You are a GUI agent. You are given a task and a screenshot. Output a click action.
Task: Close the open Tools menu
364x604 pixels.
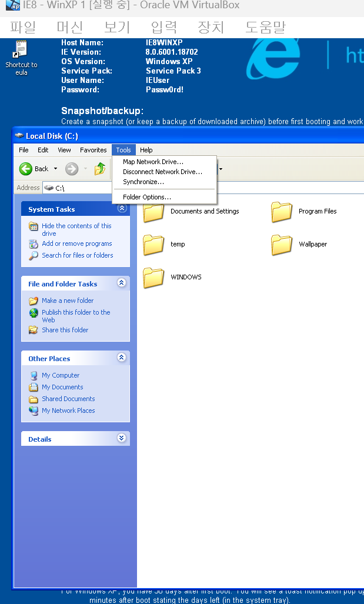click(123, 150)
